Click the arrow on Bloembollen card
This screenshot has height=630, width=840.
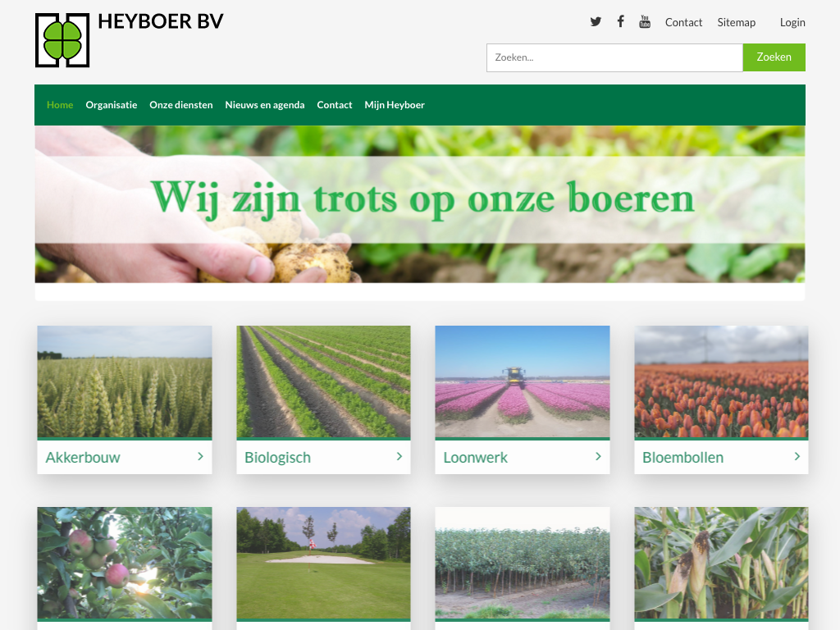(797, 457)
